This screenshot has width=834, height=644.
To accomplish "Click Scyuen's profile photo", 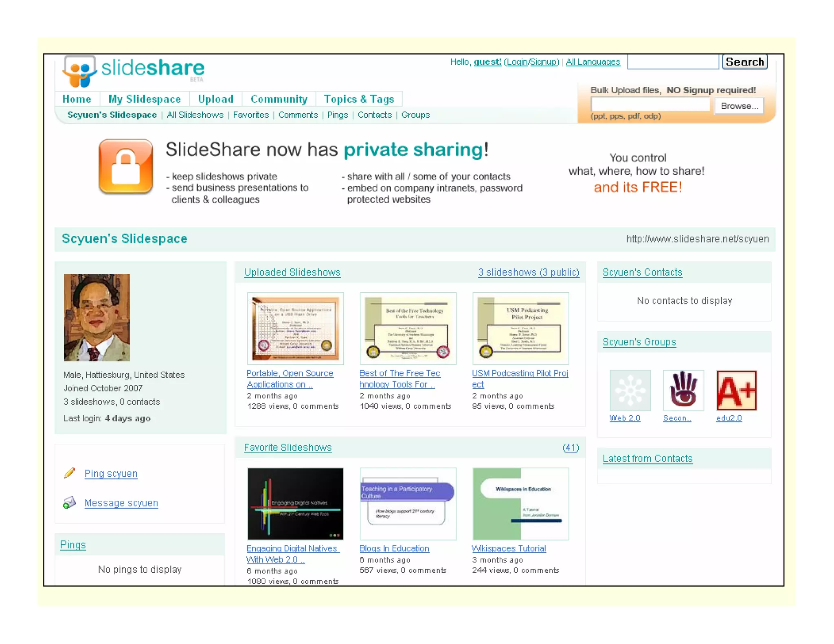I will coord(97,317).
